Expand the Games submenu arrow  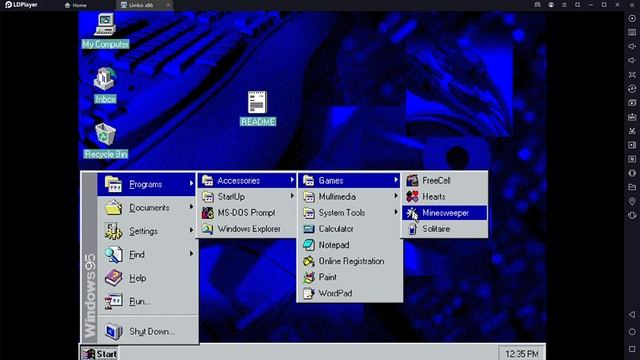point(396,180)
